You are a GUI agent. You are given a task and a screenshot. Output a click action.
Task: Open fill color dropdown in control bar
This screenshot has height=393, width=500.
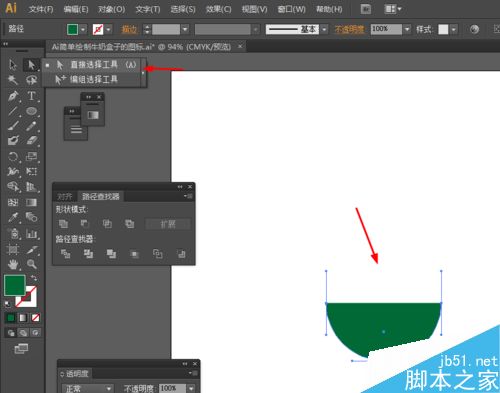click(x=83, y=29)
